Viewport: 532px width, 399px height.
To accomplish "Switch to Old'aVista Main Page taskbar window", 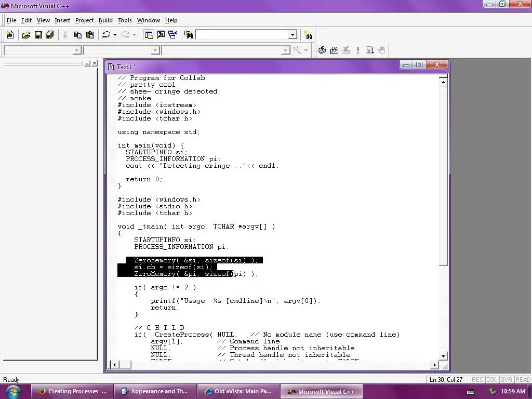I will click(238, 392).
